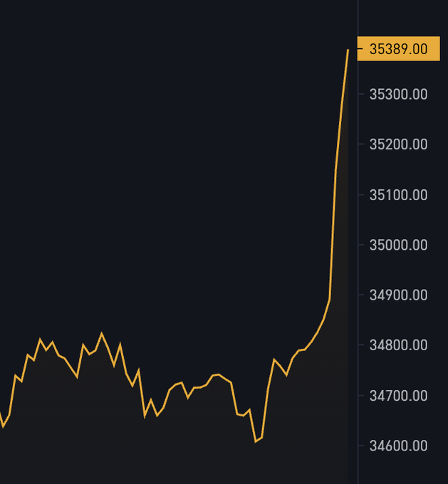Select the 35300.00 price axis label
This screenshot has width=448, height=484.
[x=399, y=94]
